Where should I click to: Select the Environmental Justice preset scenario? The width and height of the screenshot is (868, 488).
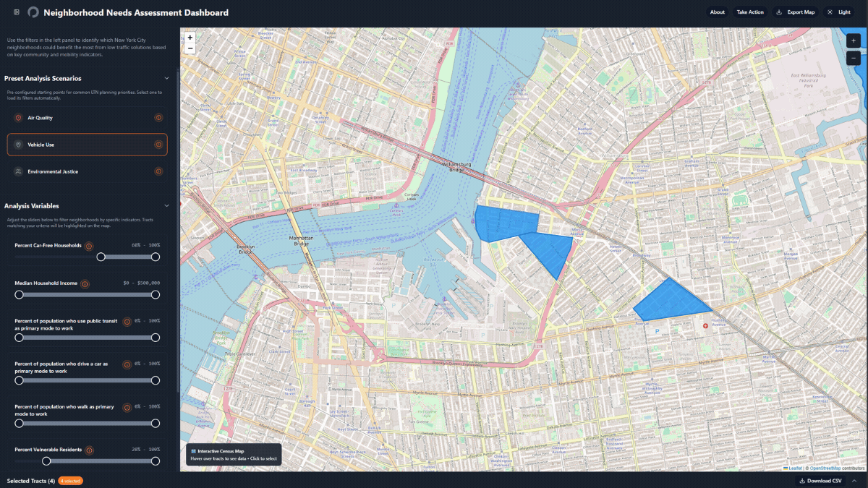(x=87, y=171)
